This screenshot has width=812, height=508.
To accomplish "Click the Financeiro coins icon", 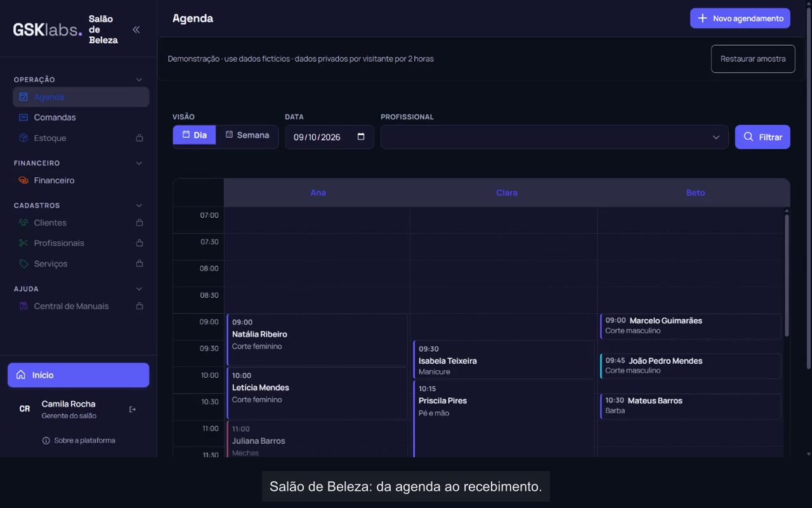I will 23,180.
